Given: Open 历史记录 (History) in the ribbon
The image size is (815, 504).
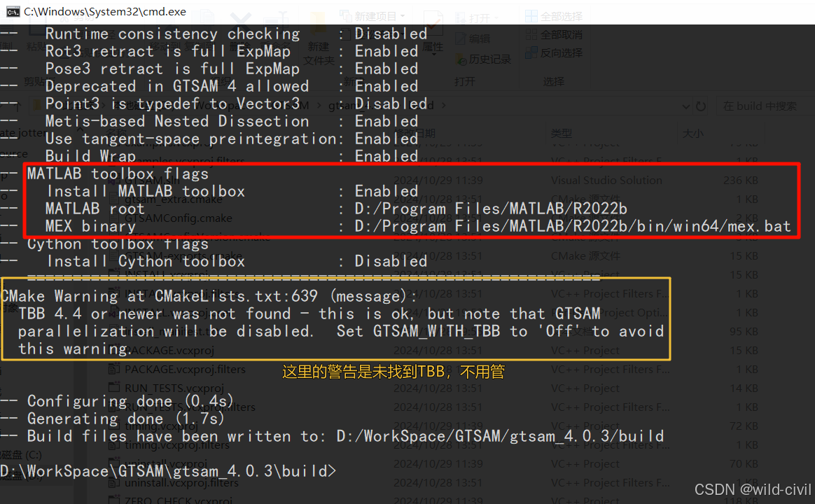Looking at the screenshot, I should [x=476, y=59].
